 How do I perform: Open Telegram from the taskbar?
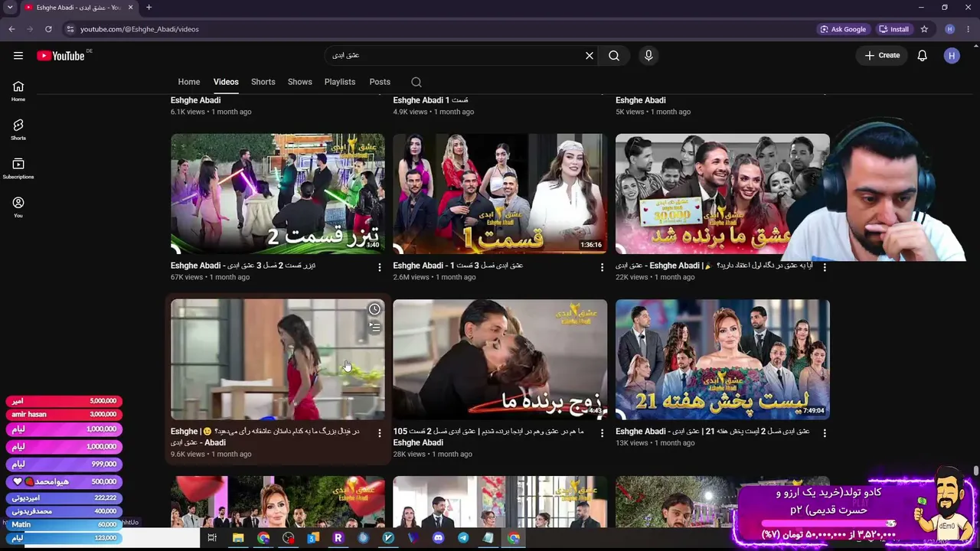[x=463, y=538]
